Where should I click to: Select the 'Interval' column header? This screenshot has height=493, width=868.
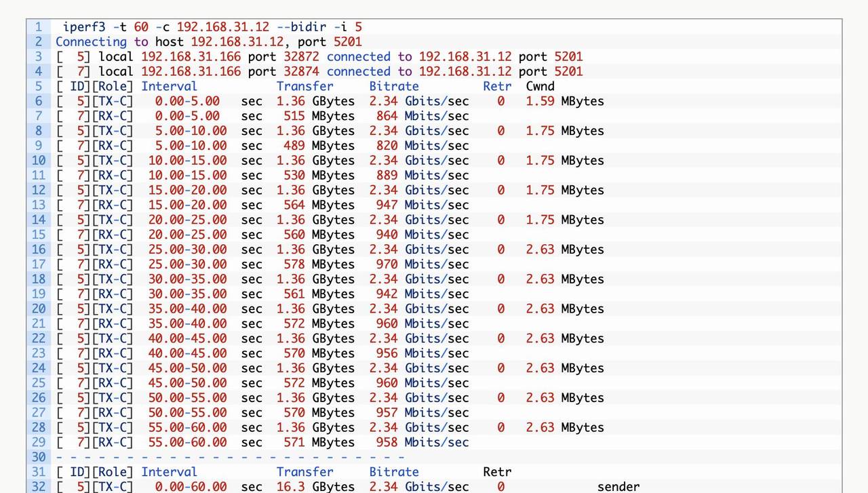[169, 86]
